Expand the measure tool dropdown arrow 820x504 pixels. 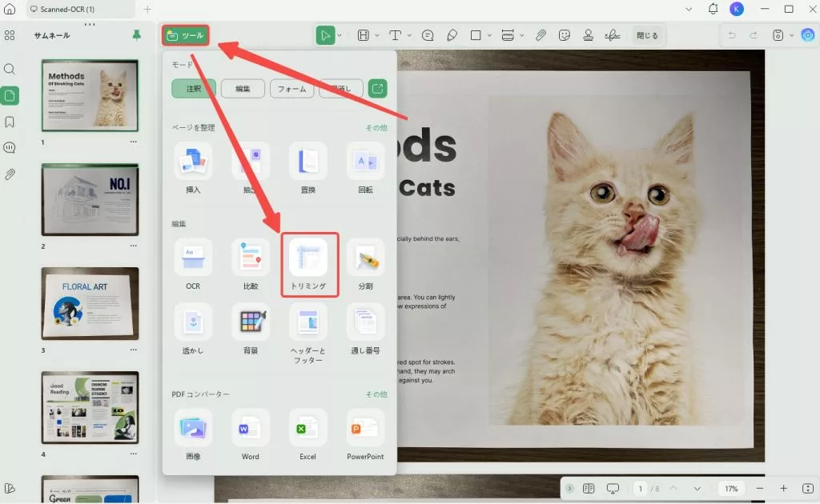(521, 35)
